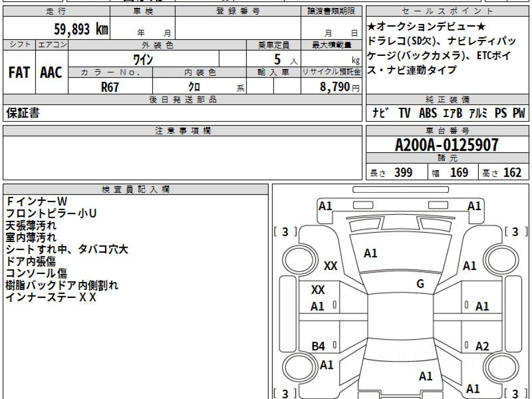Select the エアB equipment label

coord(453,113)
